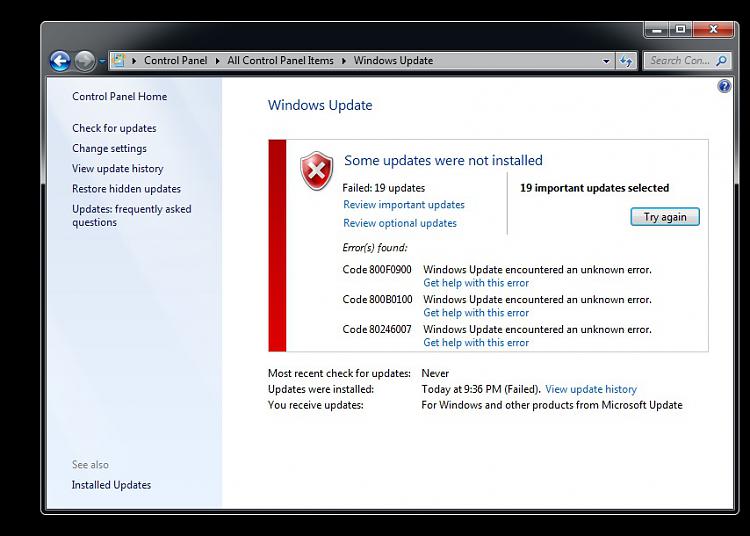Close the Windows Update window
Viewport: 750px width, 536px height.
click(x=713, y=30)
